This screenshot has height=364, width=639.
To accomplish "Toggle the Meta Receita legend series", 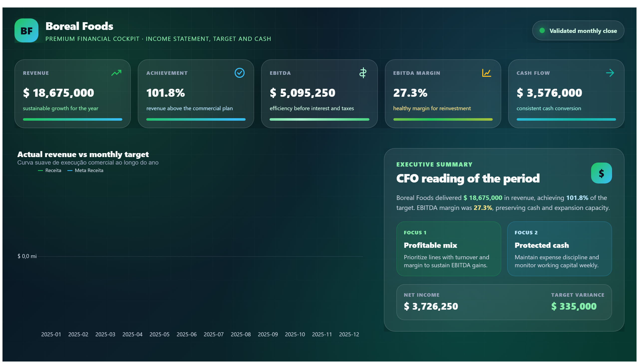I will [85, 170].
